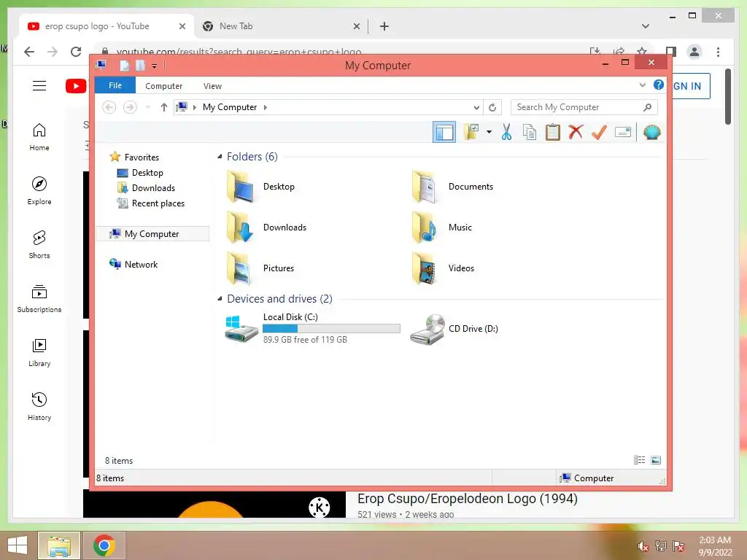Open the View ribbon tab
This screenshot has width=747, height=560.
[212, 86]
